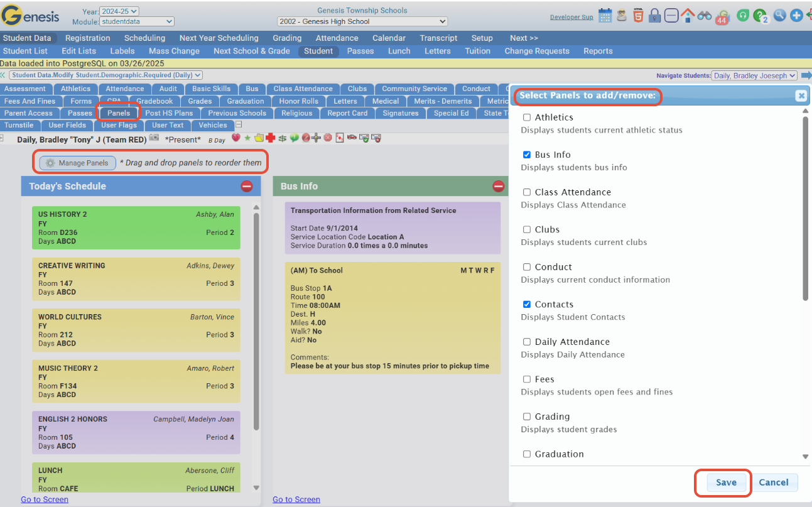Follow Bus Info Go to Screen link
The width and height of the screenshot is (812, 507).
(296, 499)
